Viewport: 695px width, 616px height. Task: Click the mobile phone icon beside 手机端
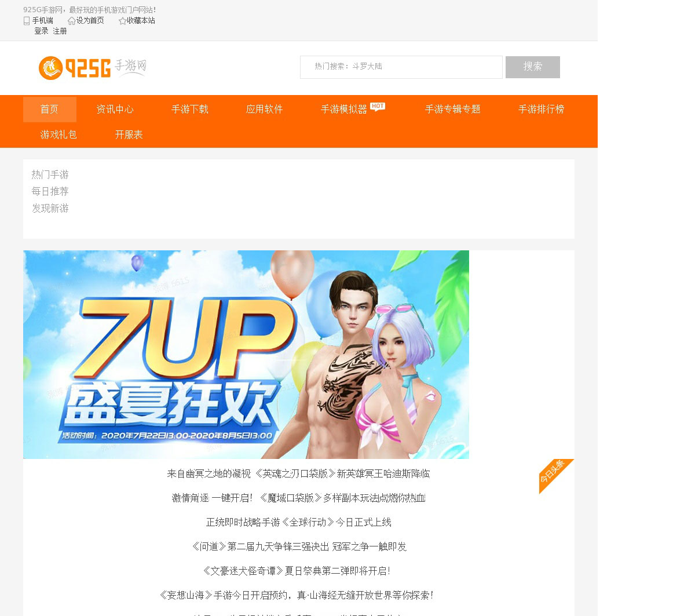(x=27, y=21)
